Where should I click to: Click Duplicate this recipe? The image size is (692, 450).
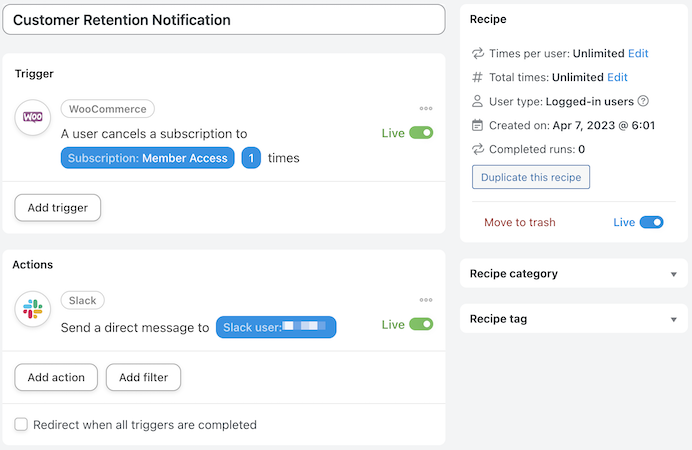pyautogui.click(x=531, y=177)
